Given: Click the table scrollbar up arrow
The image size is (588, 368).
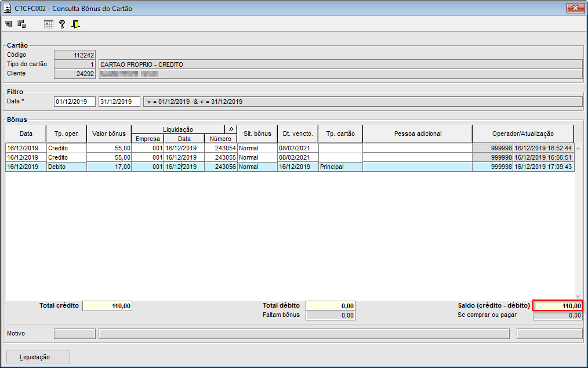Looking at the screenshot, I should pyautogui.click(x=578, y=149).
